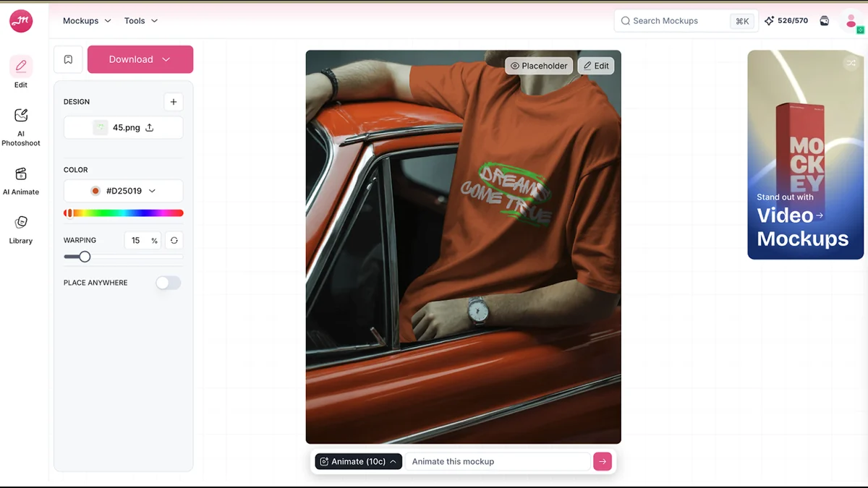Viewport: 868px width, 488px height.
Task: Click the shuffle icon on video ad
Action: click(x=850, y=63)
